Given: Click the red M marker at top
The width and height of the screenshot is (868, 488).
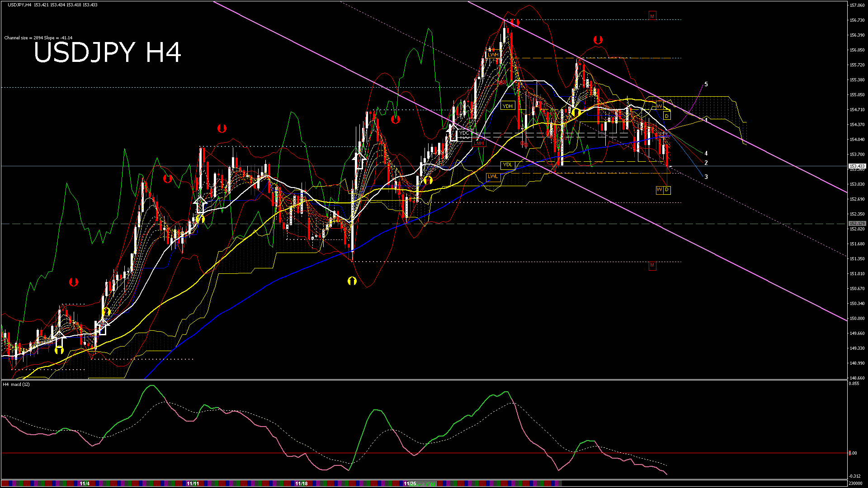Looking at the screenshot, I should click(x=652, y=16).
